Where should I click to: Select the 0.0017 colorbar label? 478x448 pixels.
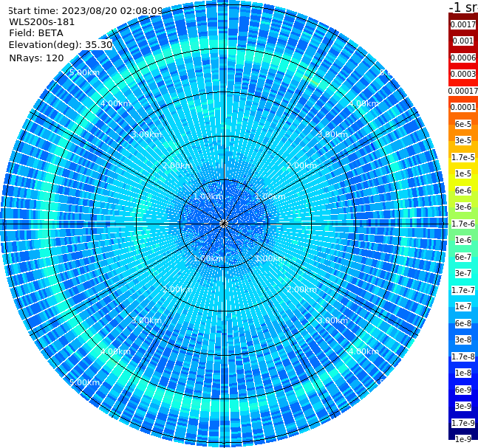463,24
